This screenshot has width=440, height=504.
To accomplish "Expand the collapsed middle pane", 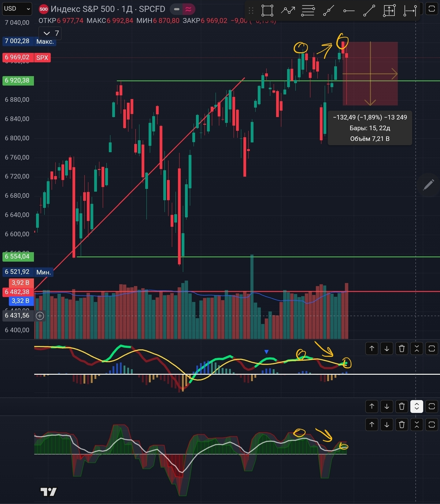I will point(417,406).
